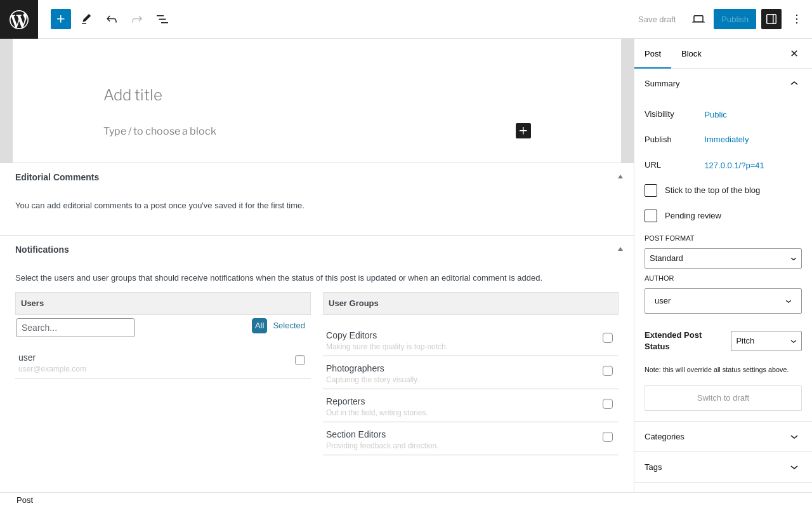Open the Post Format Standard dropdown

[723, 258]
